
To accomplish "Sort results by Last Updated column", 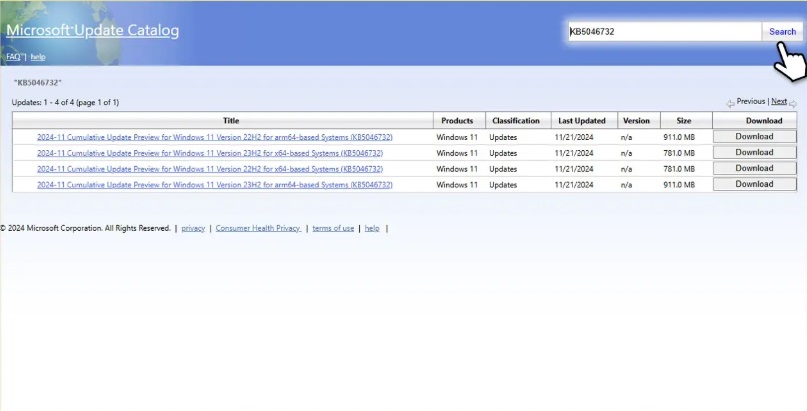I will (582, 120).
